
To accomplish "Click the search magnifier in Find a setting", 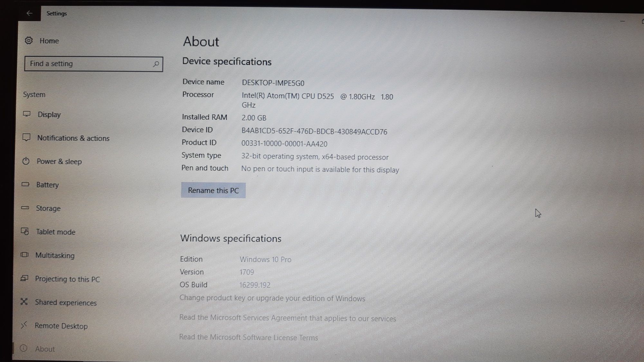I will tap(156, 64).
